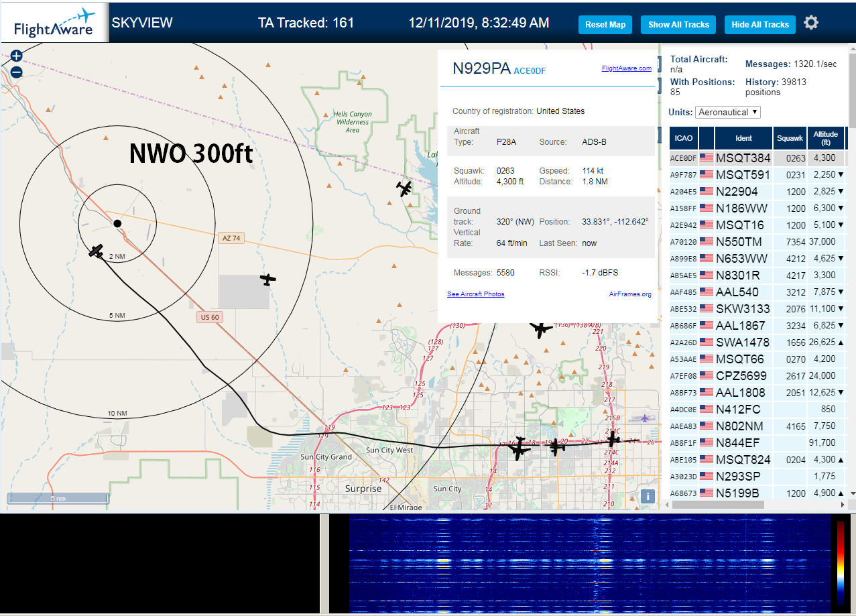Select the tracked aircraft icon near 2 NM ring
The height and width of the screenshot is (616, 856).
97,251
